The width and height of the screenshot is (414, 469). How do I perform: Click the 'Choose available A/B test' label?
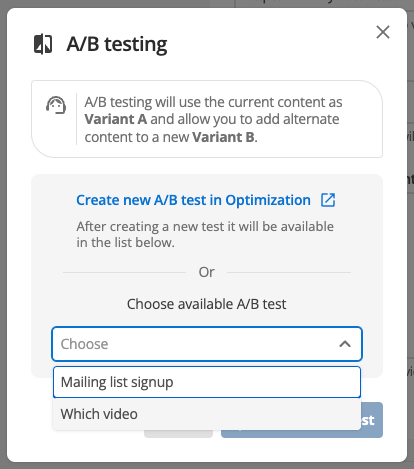tap(207, 304)
